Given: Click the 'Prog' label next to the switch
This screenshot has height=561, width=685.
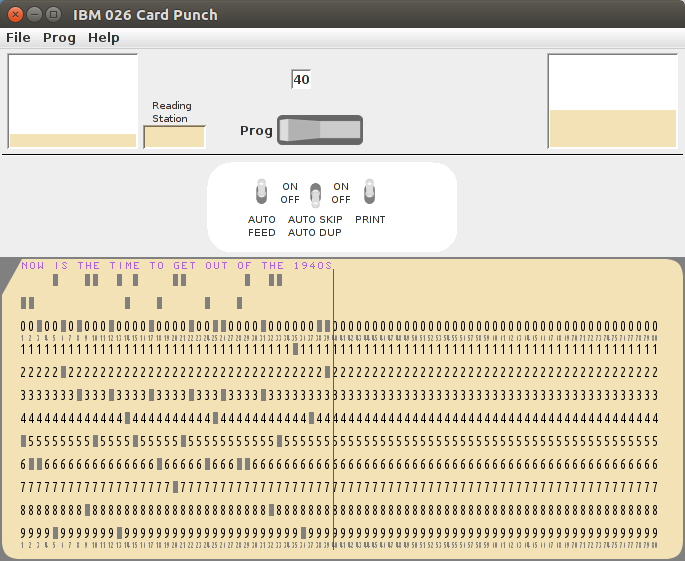Looking at the screenshot, I should (x=256, y=130).
